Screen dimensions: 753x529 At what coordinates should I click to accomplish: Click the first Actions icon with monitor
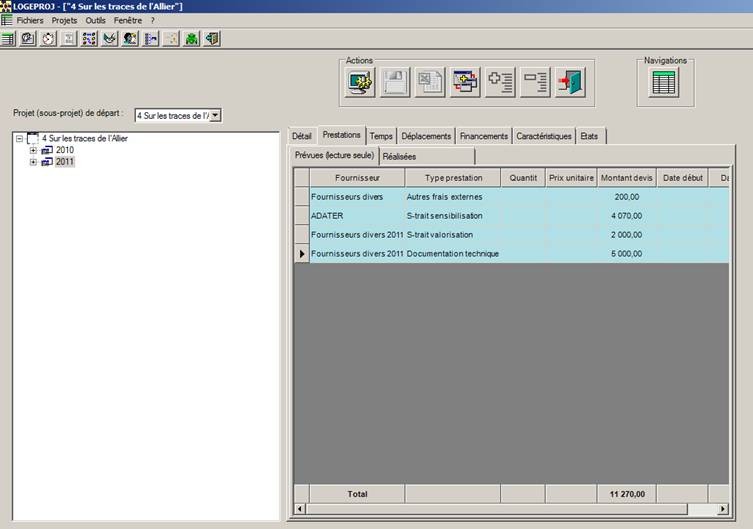tap(361, 83)
